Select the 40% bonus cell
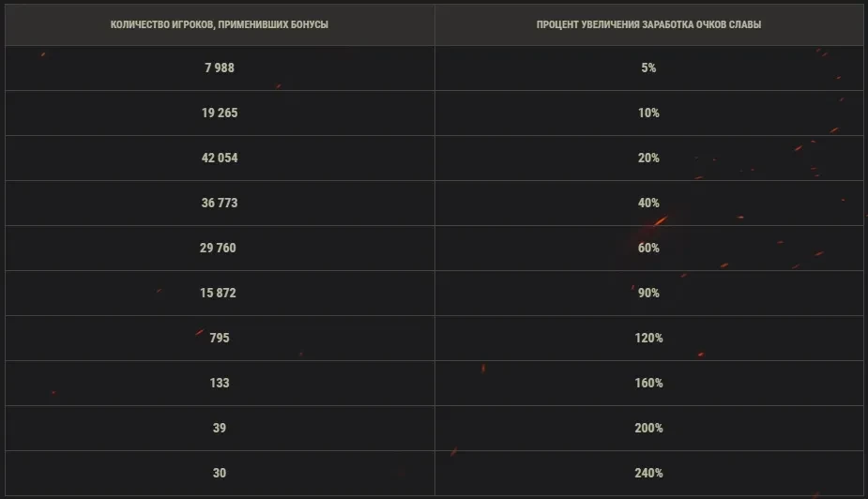868x499 pixels. pos(648,203)
